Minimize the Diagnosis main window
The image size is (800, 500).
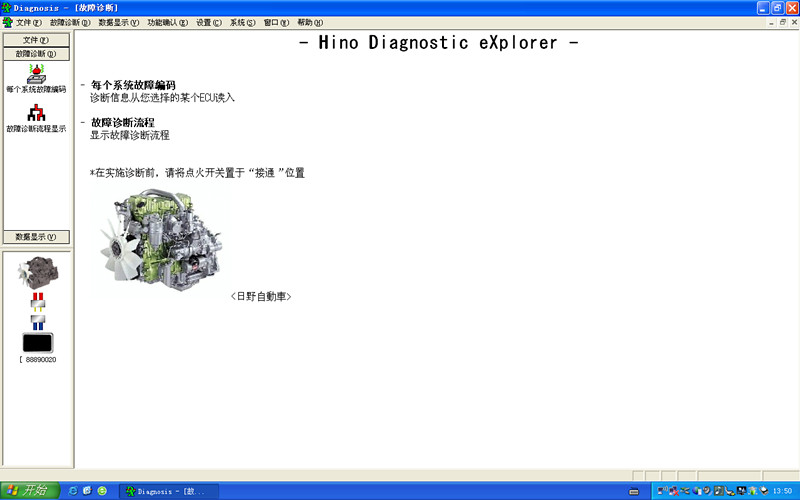pos(763,8)
